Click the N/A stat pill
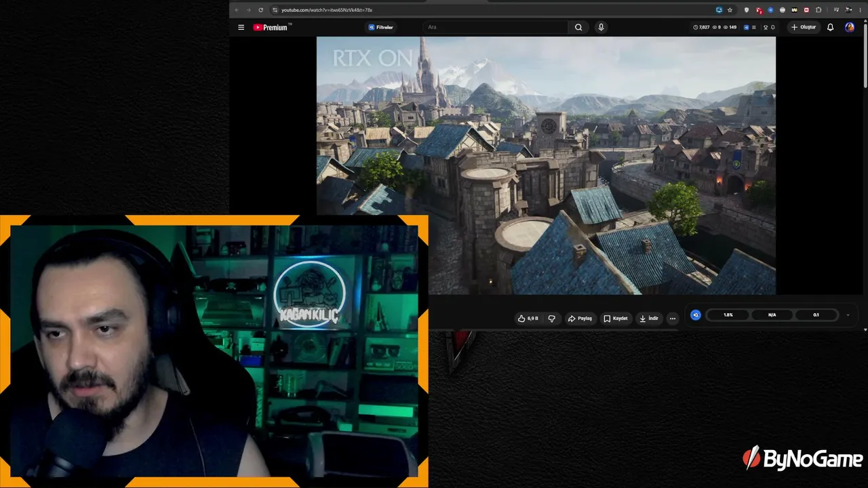The image size is (868, 488). tap(772, 314)
